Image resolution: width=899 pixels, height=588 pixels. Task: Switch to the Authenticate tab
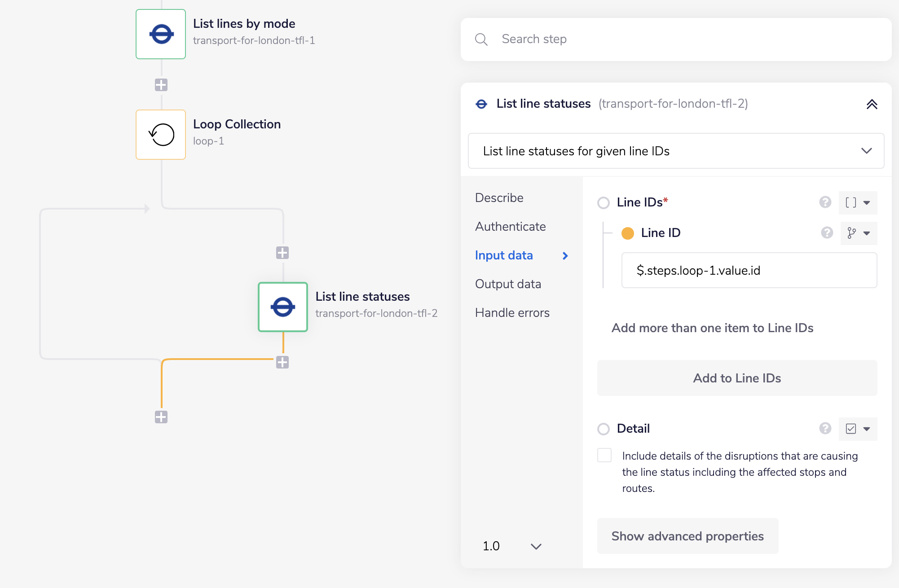511,227
